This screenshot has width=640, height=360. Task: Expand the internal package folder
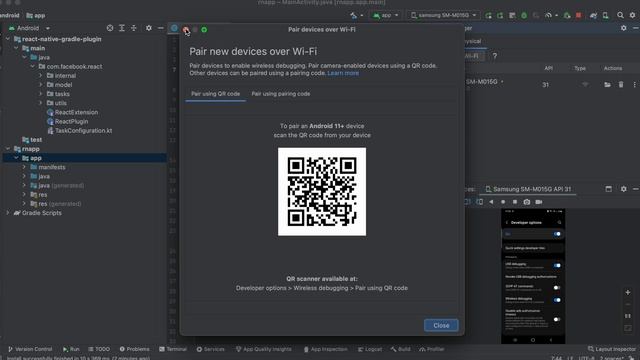click(40, 76)
